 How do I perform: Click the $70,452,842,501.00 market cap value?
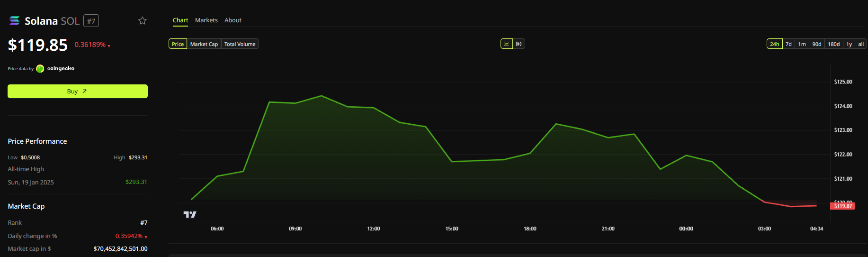click(120, 249)
